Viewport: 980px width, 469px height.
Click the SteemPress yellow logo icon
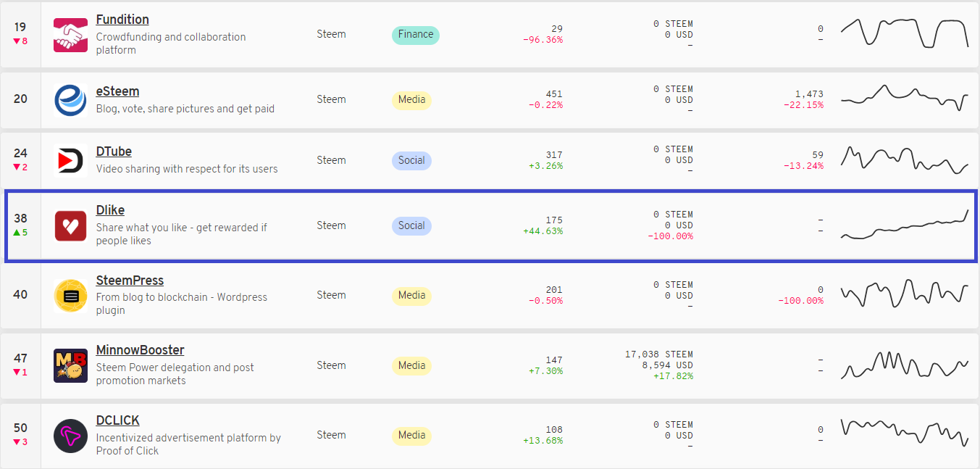(70, 296)
